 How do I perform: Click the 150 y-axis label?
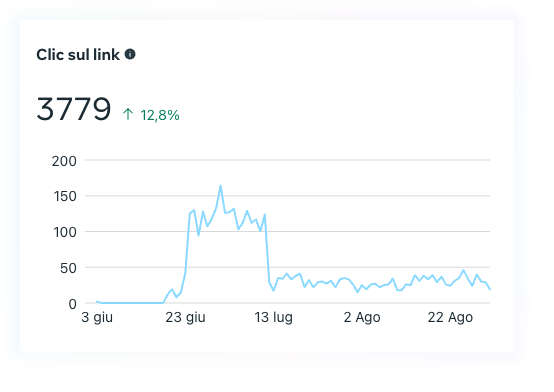coord(65,197)
